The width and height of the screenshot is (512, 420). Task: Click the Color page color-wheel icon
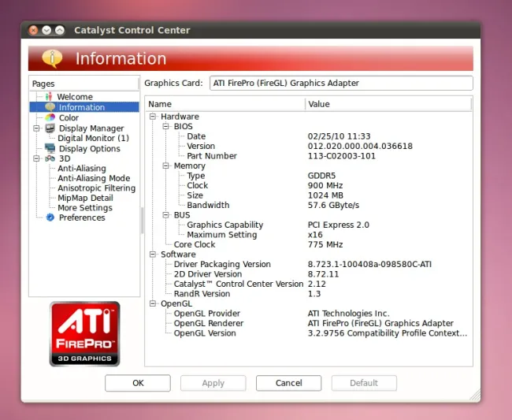(x=50, y=117)
